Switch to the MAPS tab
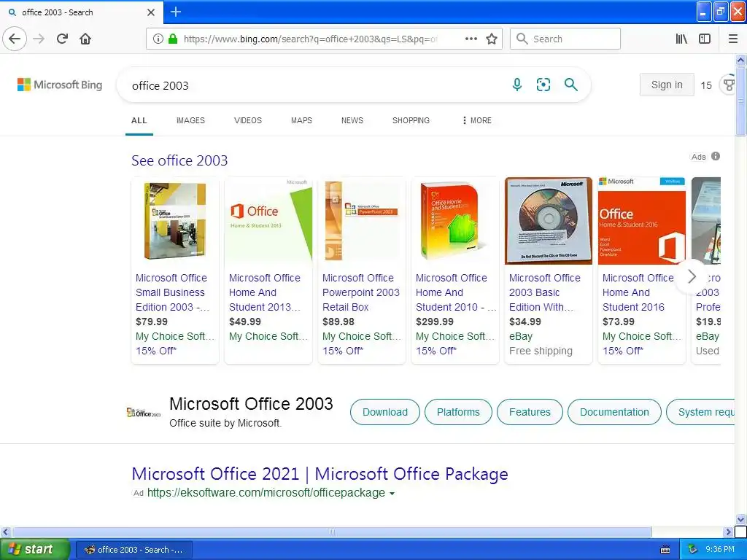This screenshot has height=560, width=747. click(x=301, y=120)
